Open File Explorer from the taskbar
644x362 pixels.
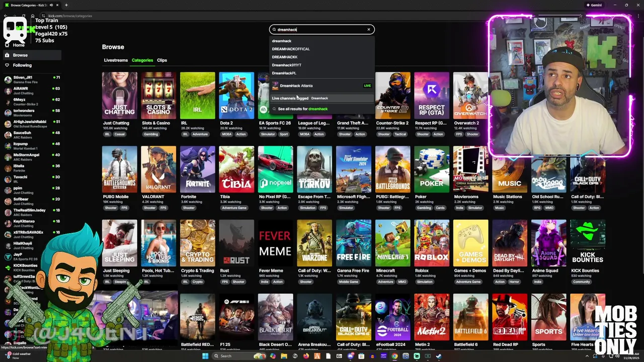284,356
